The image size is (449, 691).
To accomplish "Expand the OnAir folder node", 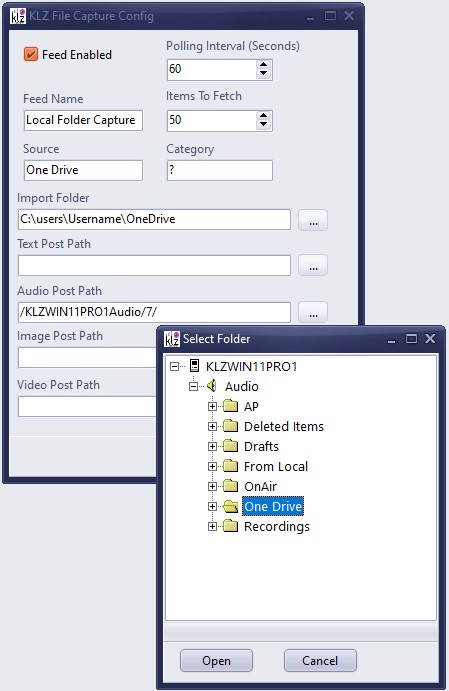I will 212,486.
